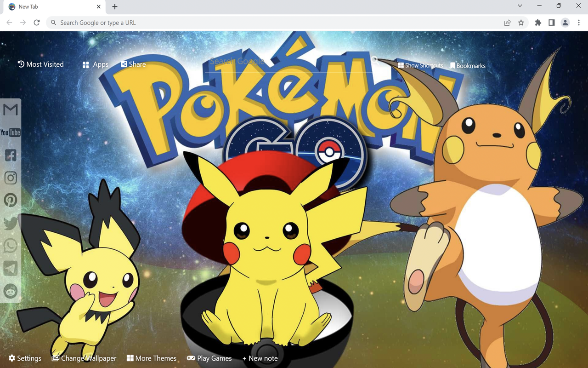Click the search magnifier icon on page

(375, 61)
